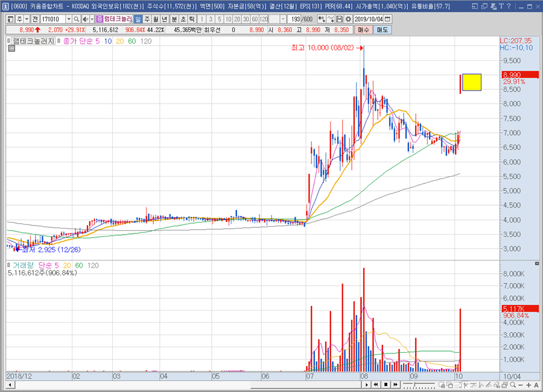This screenshot has height=392, width=543.
Task: Select the 년 yearly period toggle
Action: pos(165,19)
